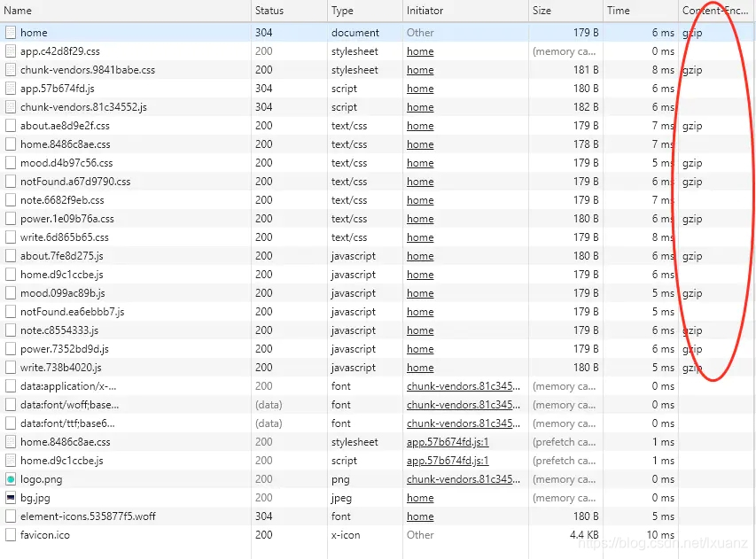756x559 pixels.
Task: Click the icon beside mood.099ac89b.js
Action: click(10, 293)
